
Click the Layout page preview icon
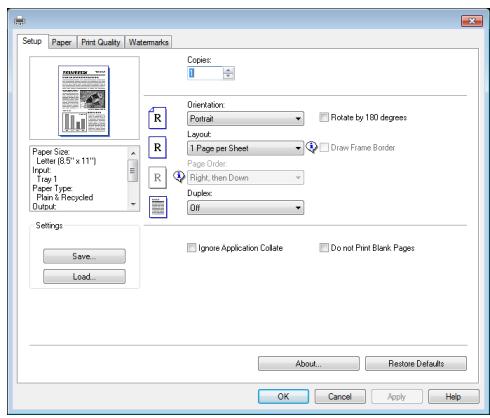coord(157,147)
